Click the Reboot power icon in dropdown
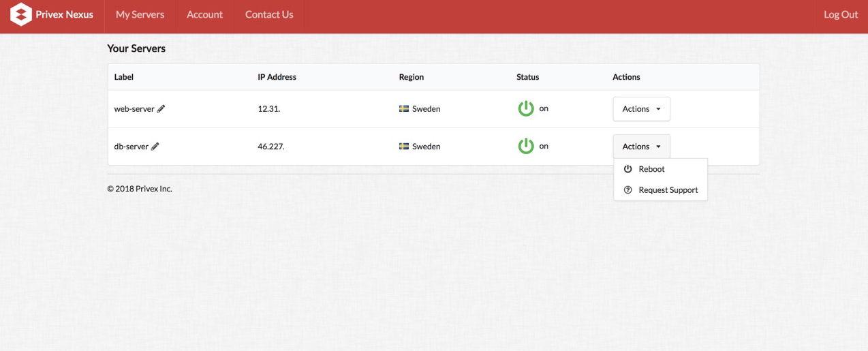Image resolution: width=868 pixels, height=351 pixels. click(x=628, y=169)
